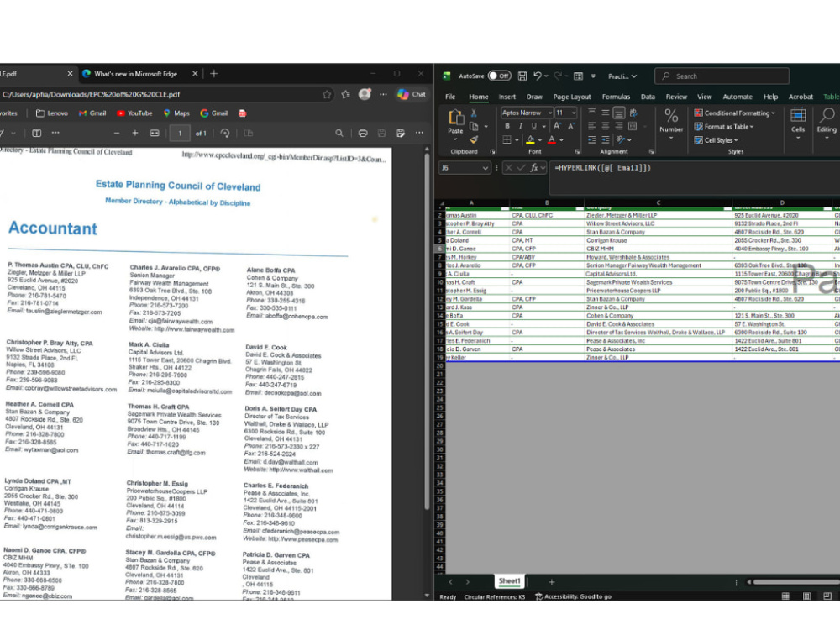This screenshot has width=840, height=630.
Task: Click the Borders icon in Font group
Action: click(507, 139)
